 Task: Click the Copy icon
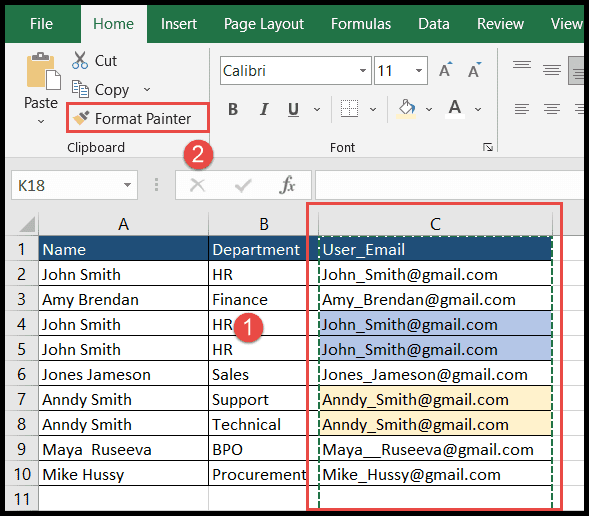(80, 89)
